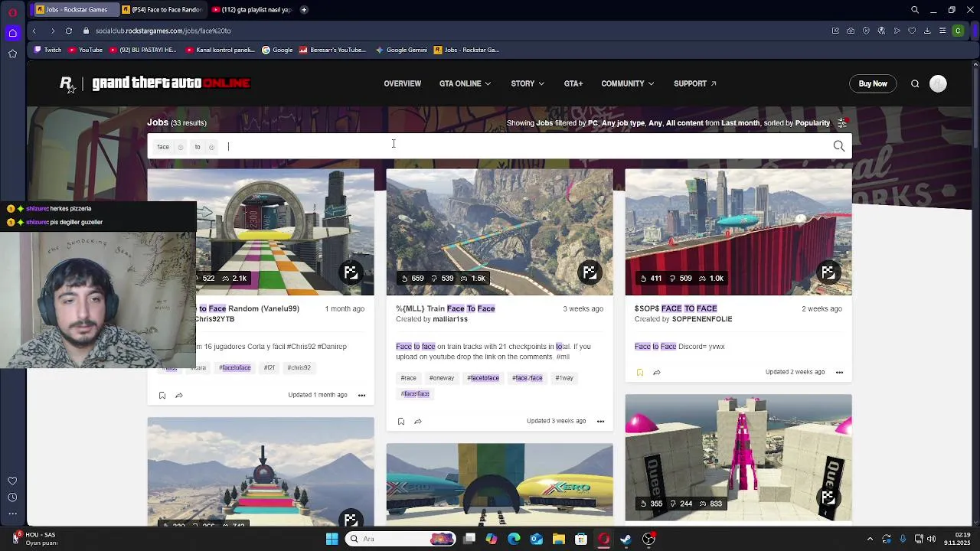Bookmark the $OP$ FACE TO FACE job
Image resolution: width=980 pixels, height=551 pixels.
click(x=640, y=373)
